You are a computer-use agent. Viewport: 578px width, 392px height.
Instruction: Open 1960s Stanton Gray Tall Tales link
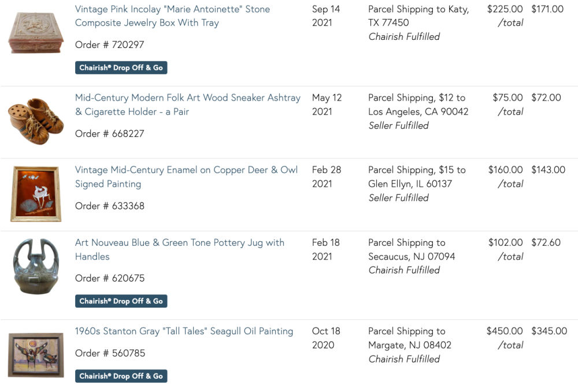[184, 331]
